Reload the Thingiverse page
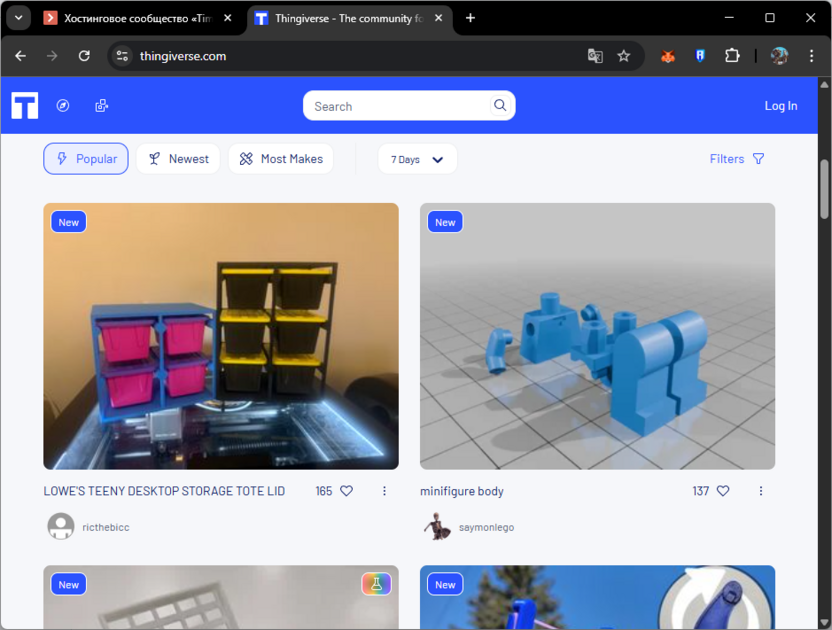The width and height of the screenshot is (832, 630). (84, 56)
